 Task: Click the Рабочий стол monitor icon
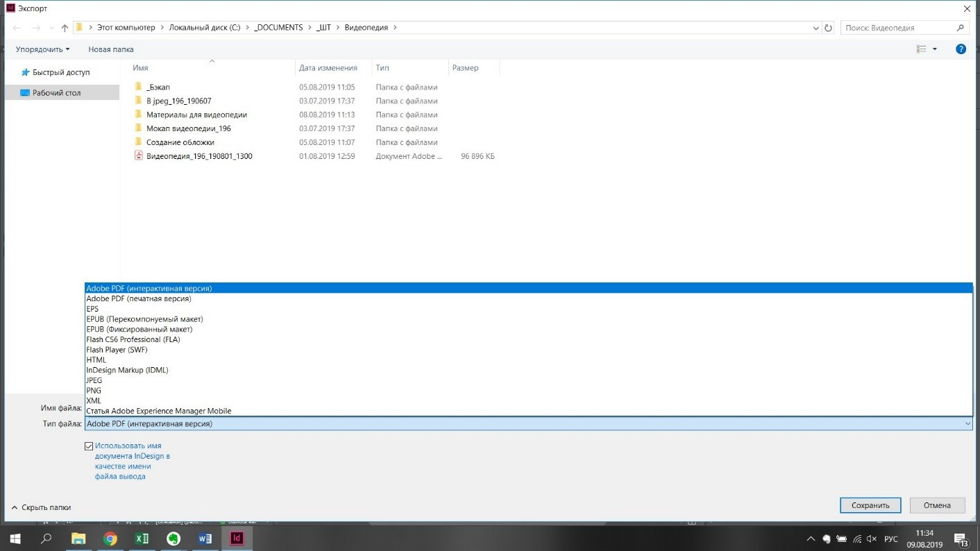(x=25, y=92)
